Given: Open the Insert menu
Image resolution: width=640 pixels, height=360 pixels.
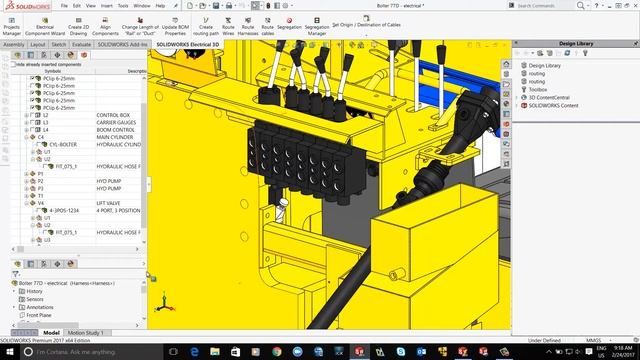Looking at the screenshot, I should tap(107, 6).
